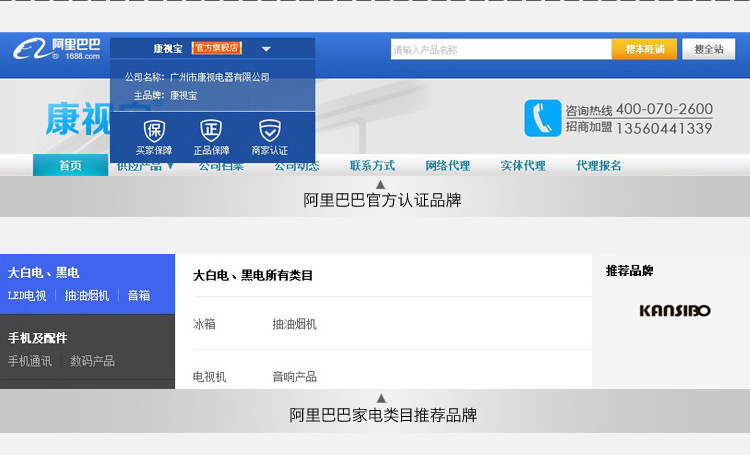
Task: Select the 手机及配件 category heading
Action: (37, 338)
